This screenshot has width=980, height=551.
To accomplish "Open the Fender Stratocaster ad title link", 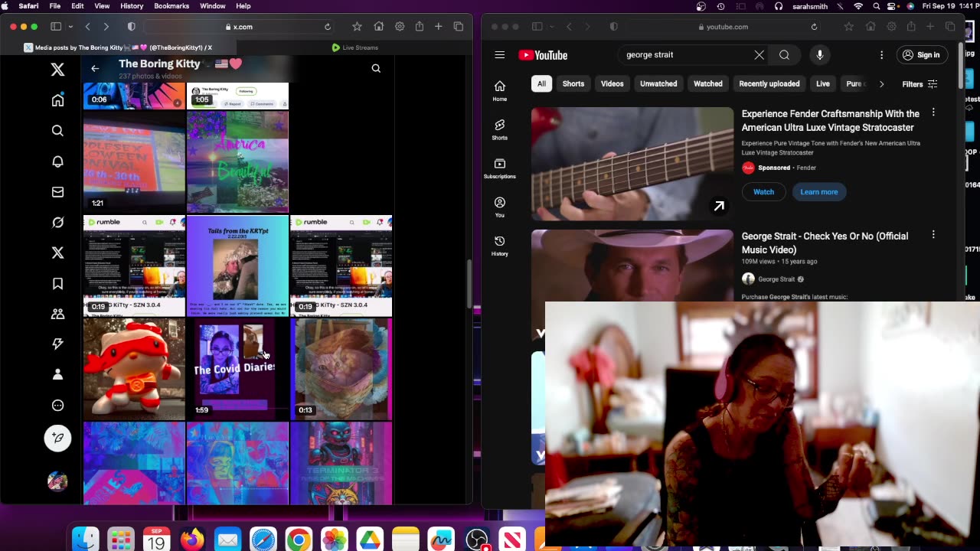I will [831, 120].
